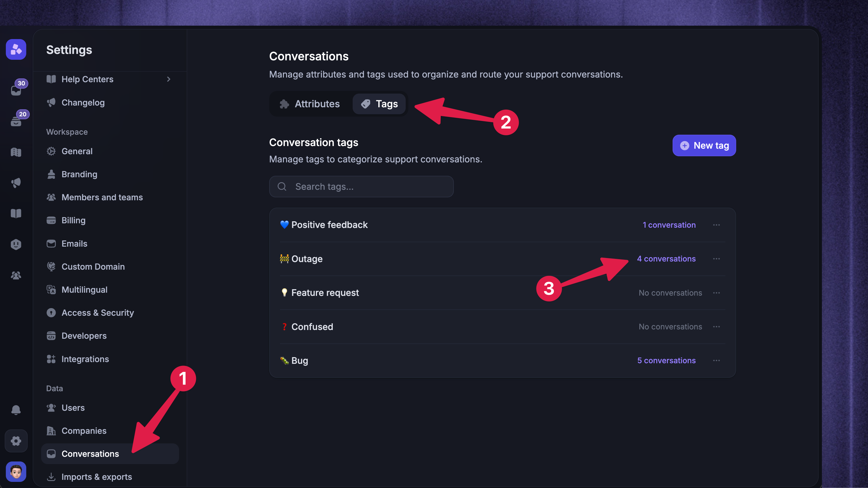Screen dimensions: 868x488
Task: Click the Search tags input field
Action: [x=361, y=187]
